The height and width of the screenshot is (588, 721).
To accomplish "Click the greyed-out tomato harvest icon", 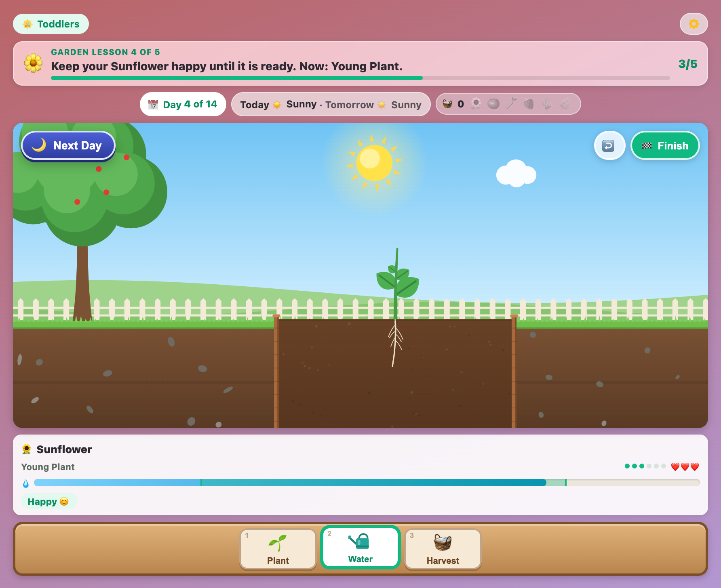I will (x=493, y=104).
